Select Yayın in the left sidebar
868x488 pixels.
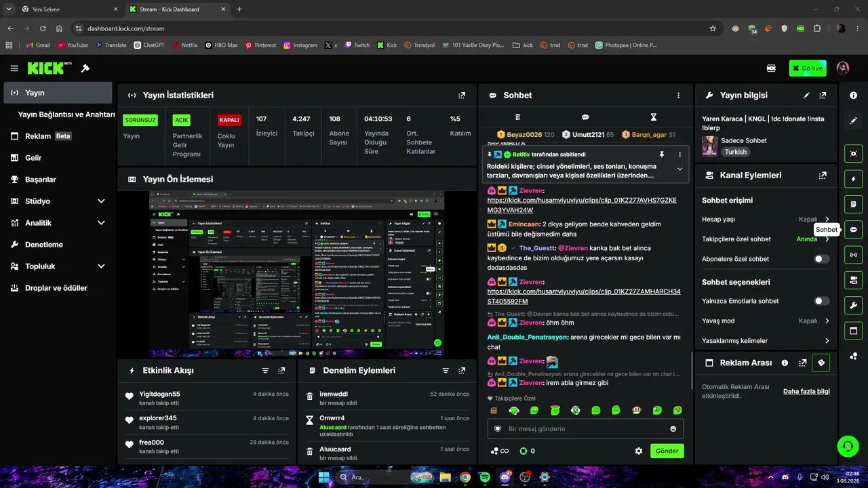pos(58,93)
